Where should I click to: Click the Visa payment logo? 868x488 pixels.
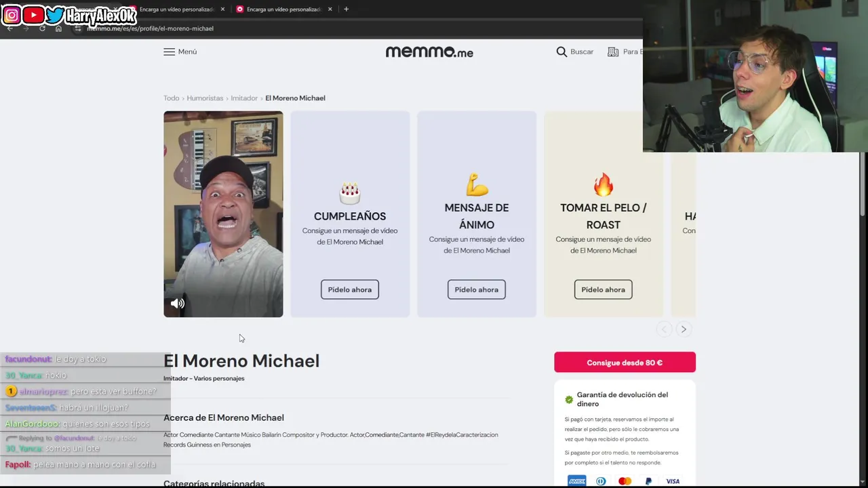click(x=673, y=481)
